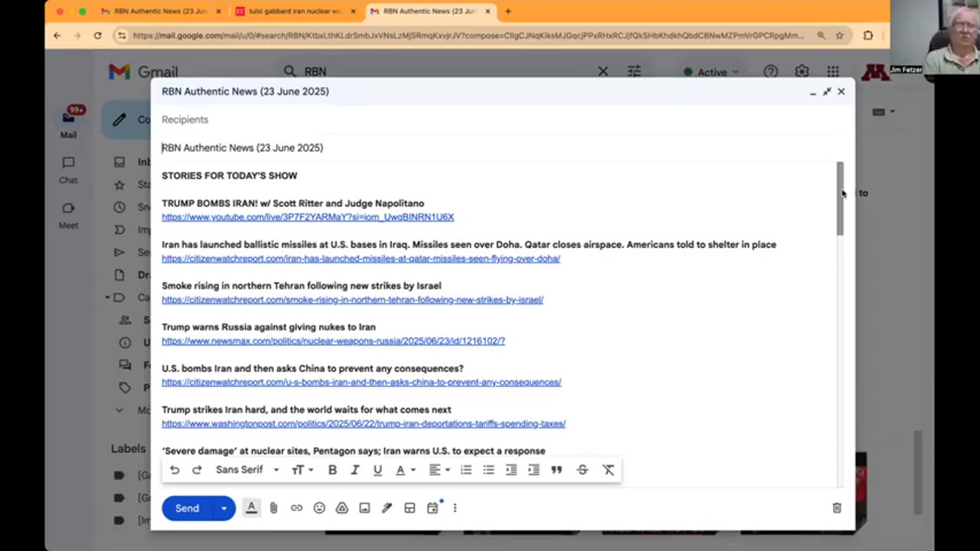Insert a link into the email

(x=296, y=508)
